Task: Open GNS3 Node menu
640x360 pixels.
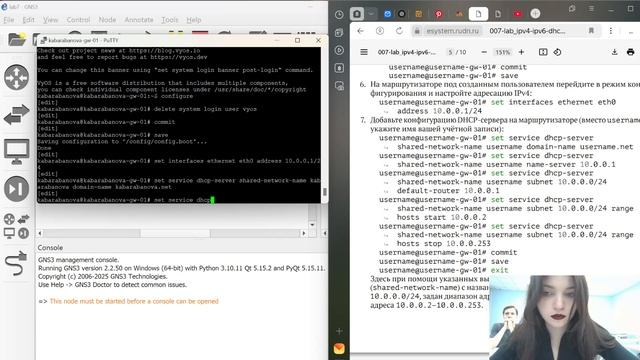Action: (x=107, y=20)
